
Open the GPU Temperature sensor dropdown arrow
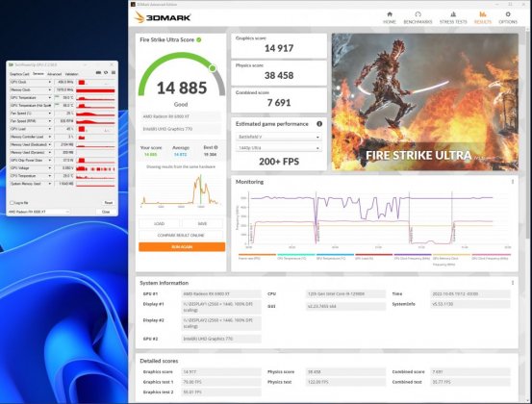(x=50, y=98)
